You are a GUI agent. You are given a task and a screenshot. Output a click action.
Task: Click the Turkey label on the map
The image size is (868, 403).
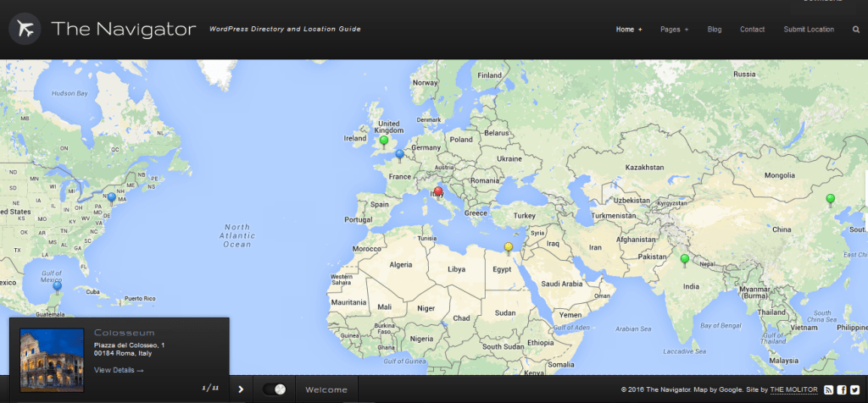[x=524, y=216]
